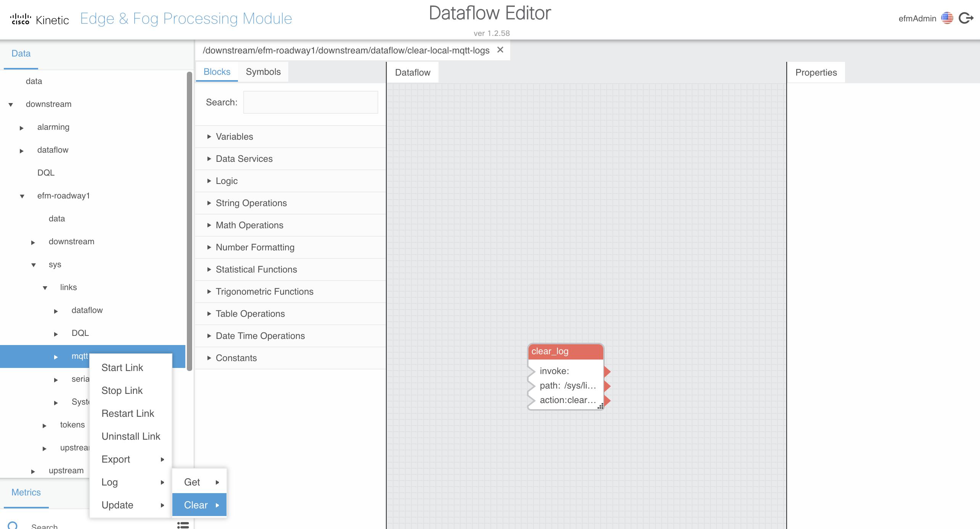
Task: Select the Blocks tab
Action: coord(217,72)
